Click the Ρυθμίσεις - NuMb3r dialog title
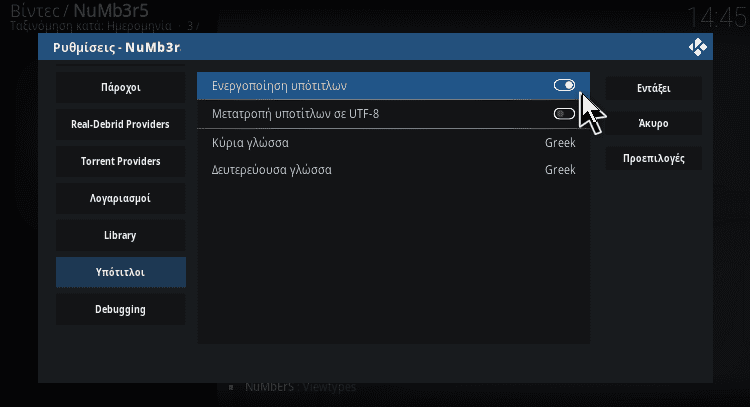 117,47
